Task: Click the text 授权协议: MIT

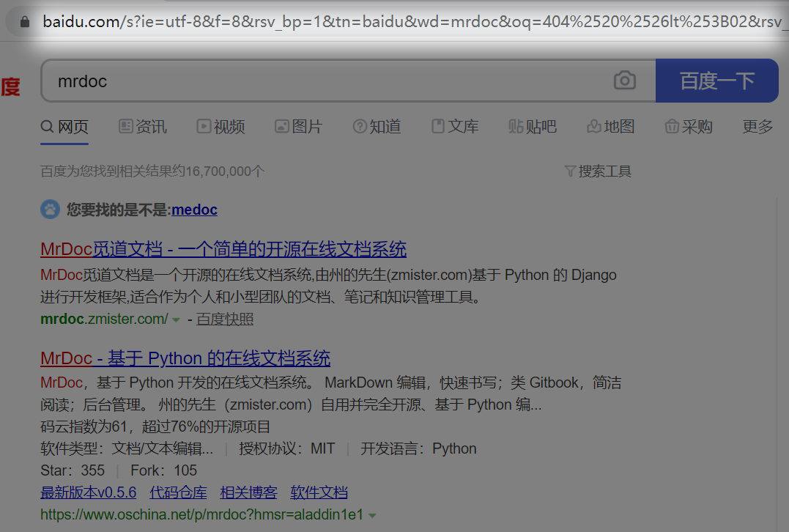Action: coord(287,448)
